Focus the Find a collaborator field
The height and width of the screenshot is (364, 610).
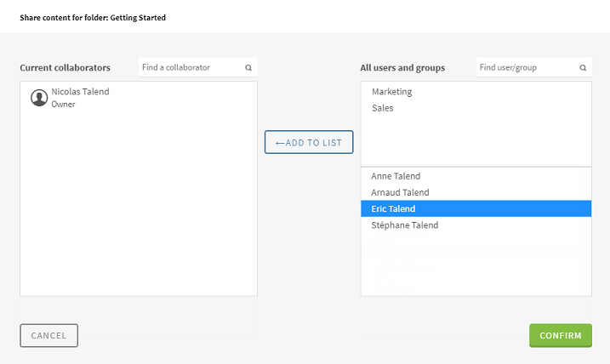pos(191,67)
